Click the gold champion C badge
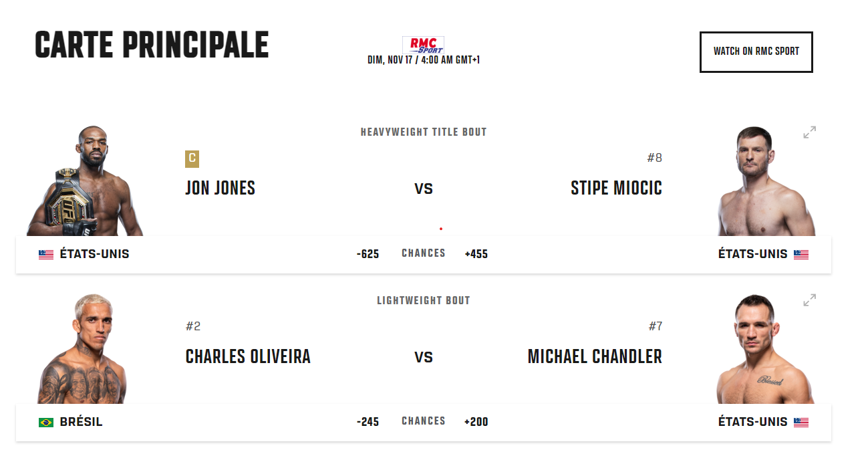 tap(192, 158)
